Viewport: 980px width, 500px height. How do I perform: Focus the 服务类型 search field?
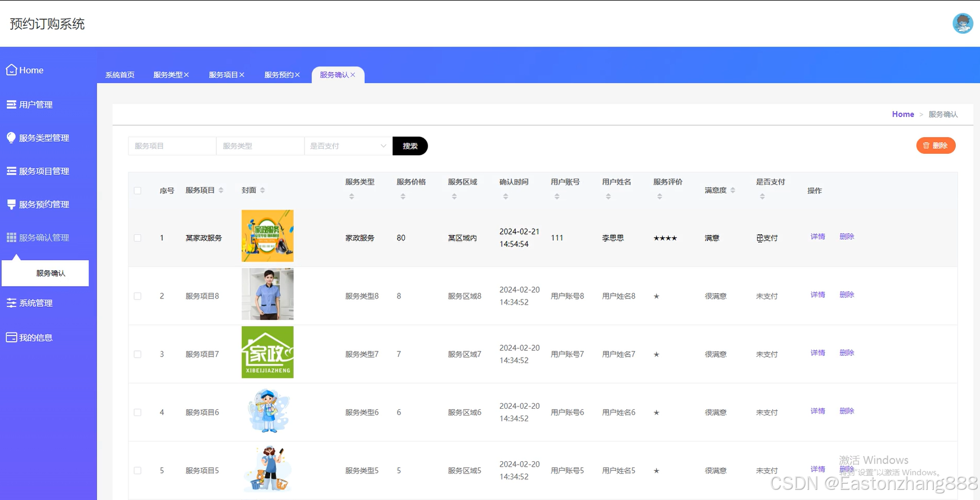pyautogui.click(x=260, y=146)
